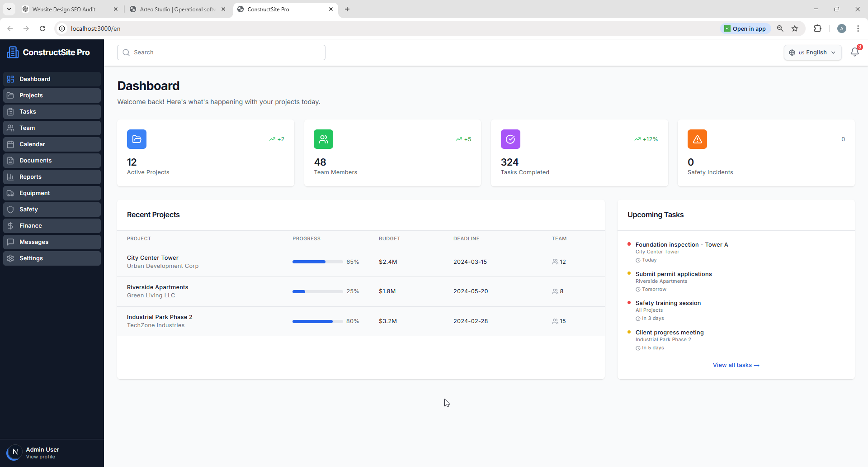Click the blue Active Projects folder icon
The width and height of the screenshot is (868, 467).
137,139
